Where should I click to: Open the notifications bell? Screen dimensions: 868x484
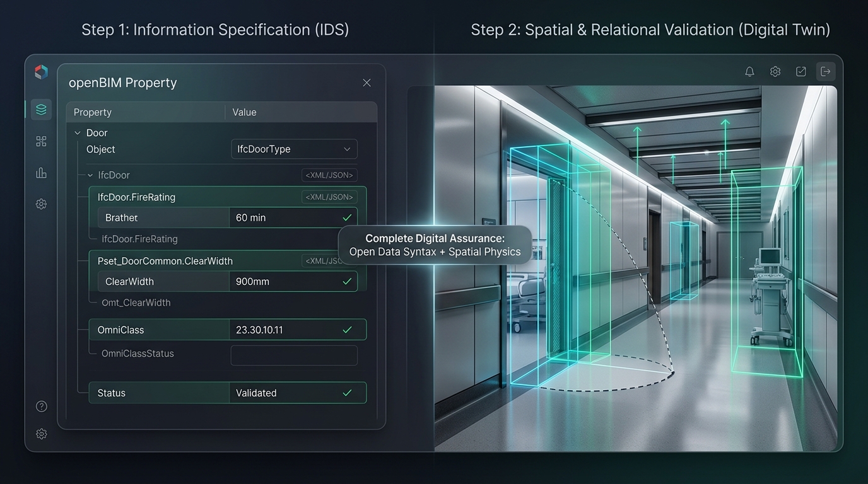coord(749,72)
